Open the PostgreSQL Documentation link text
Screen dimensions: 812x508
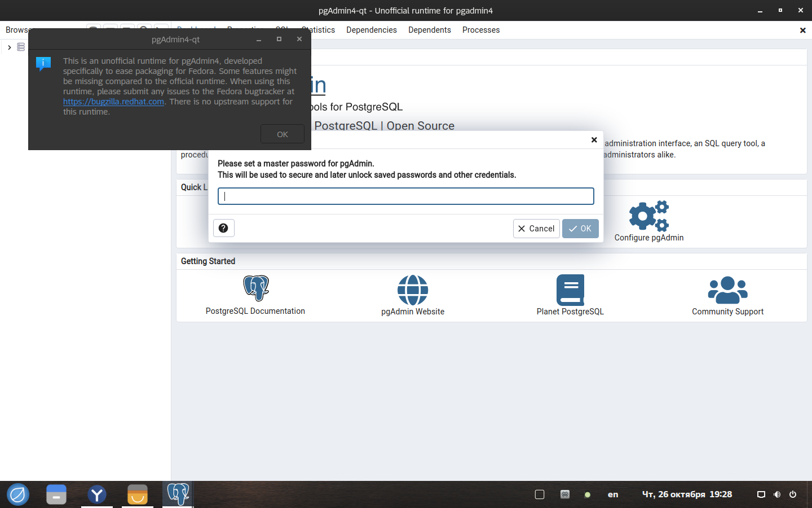[255, 311]
